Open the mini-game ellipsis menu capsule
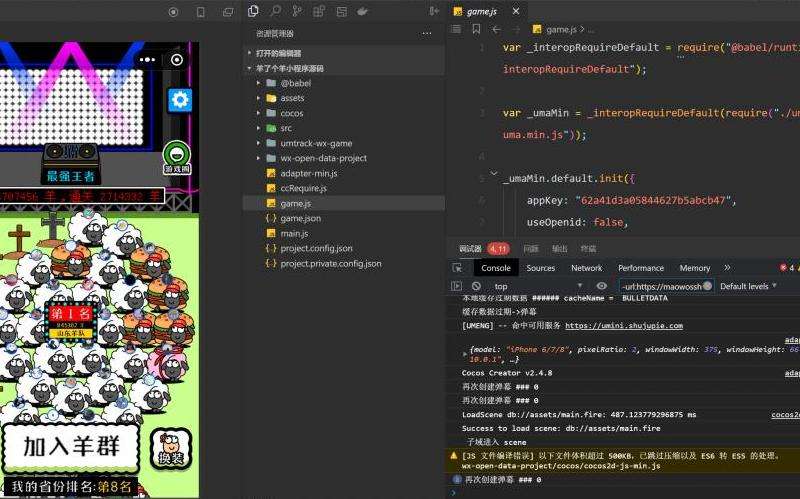This screenshot has height=499, width=800. (147, 60)
